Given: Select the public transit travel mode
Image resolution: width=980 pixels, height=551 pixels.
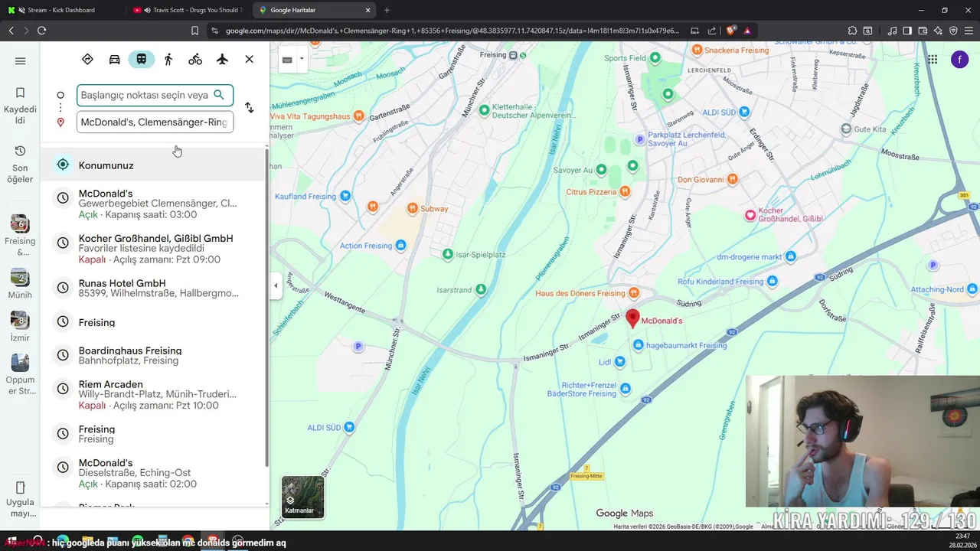Looking at the screenshot, I should 142,59.
